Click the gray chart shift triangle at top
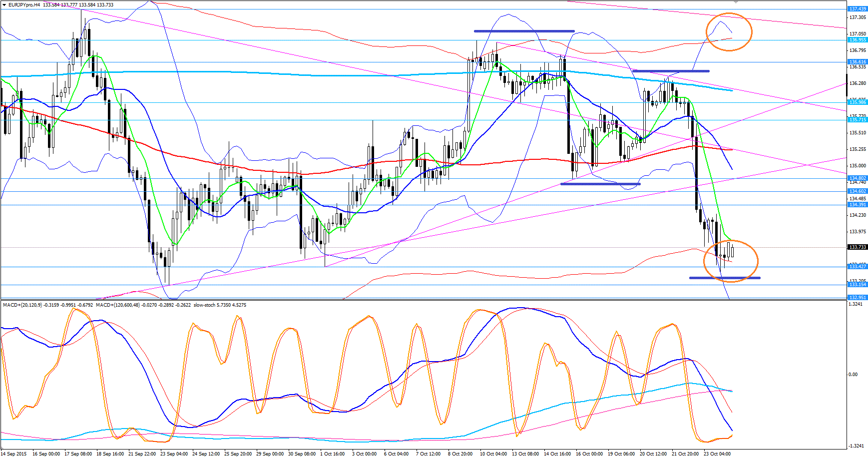Screen dimensions: 868x458 tap(735, 2)
